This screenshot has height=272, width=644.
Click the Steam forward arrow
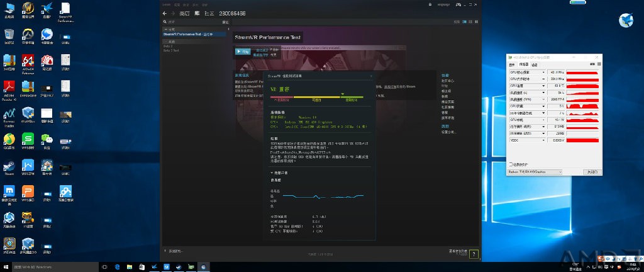(173, 14)
